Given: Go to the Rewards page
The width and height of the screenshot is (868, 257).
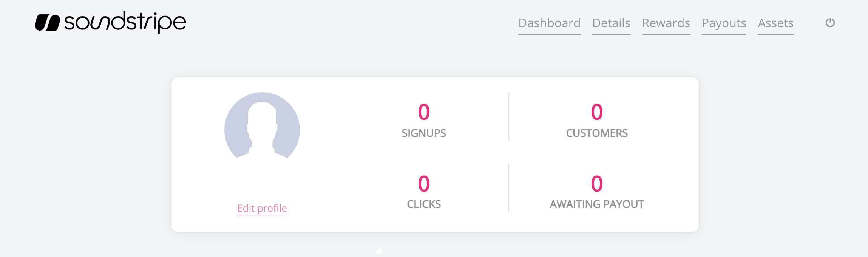Looking at the screenshot, I should pos(666,23).
